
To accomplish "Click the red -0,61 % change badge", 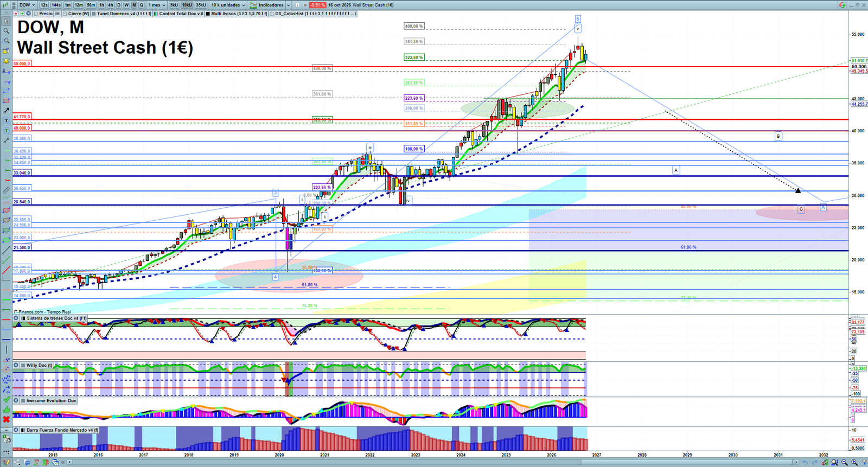I will point(317,5).
